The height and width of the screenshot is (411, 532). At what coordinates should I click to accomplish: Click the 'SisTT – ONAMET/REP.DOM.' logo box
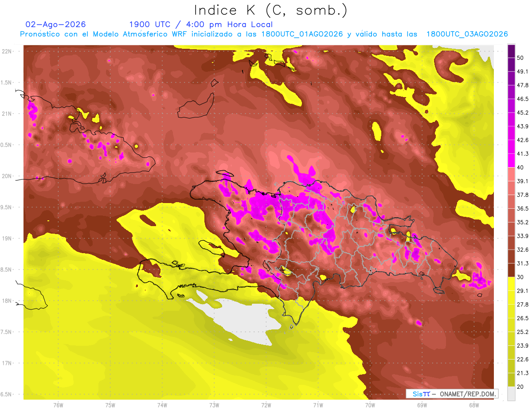coord(452,394)
